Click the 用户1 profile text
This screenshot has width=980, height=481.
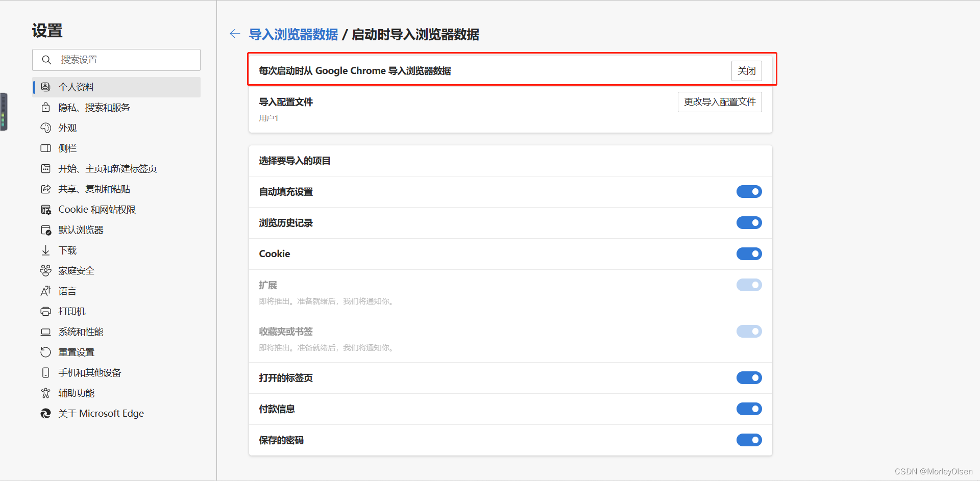tap(268, 118)
